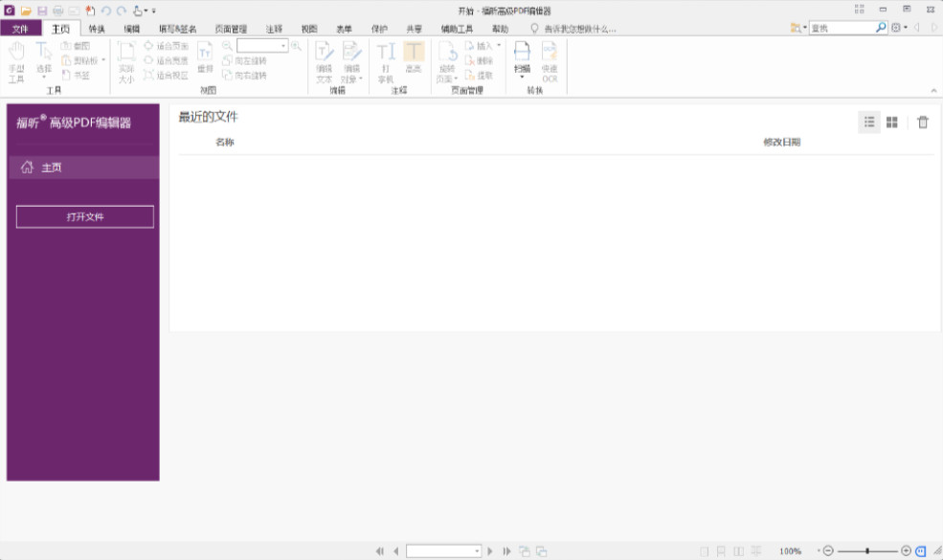Image resolution: width=943 pixels, height=560 pixels.
Task: Expand the Rotate Pages (旋转页面) dropdown
Action: coord(456,79)
